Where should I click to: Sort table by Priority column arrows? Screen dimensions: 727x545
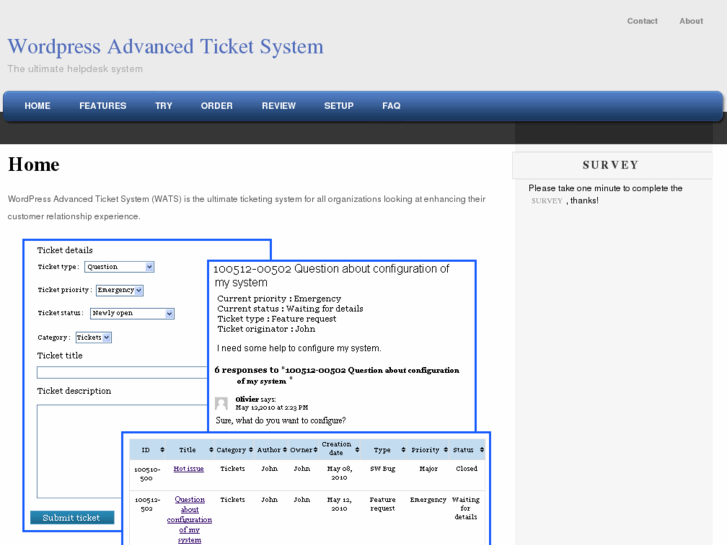point(446,450)
